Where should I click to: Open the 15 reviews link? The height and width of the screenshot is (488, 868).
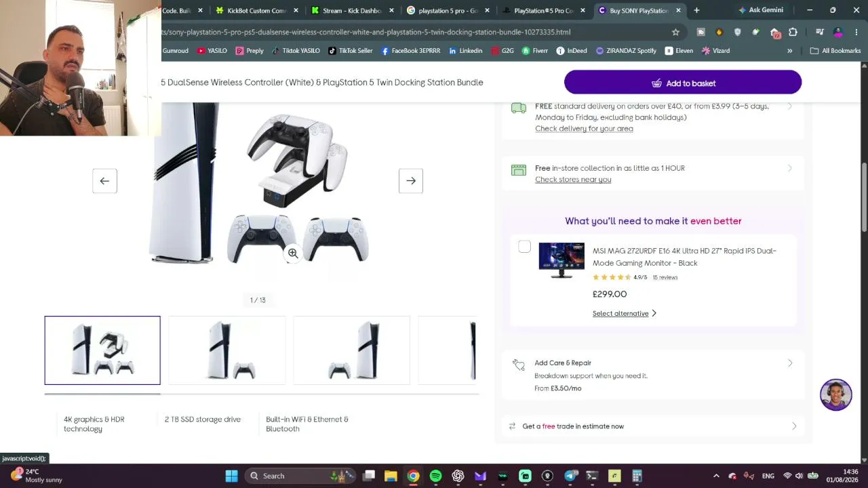pos(665,277)
